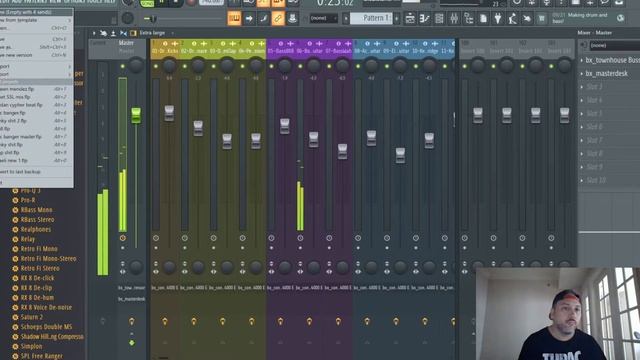Click the Master track pan knob
Screen dimensions: 640x360
click(136, 65)
